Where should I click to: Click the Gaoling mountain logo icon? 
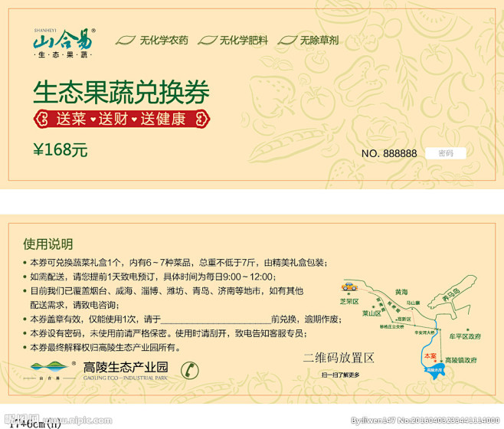click(49, 366)
